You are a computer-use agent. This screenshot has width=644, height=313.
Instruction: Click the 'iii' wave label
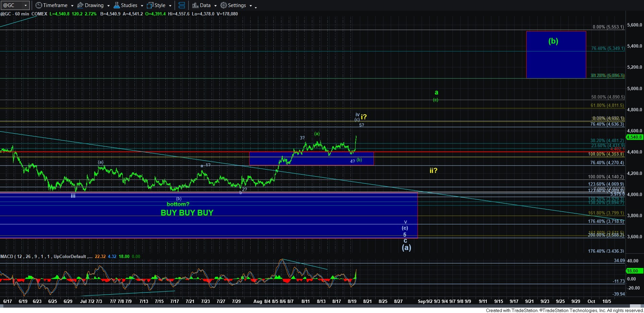point(73,196)
